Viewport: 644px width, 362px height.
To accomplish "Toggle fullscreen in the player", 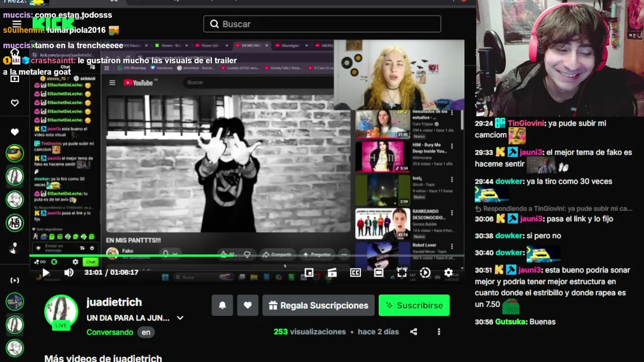I will click(x=401, y=273).
